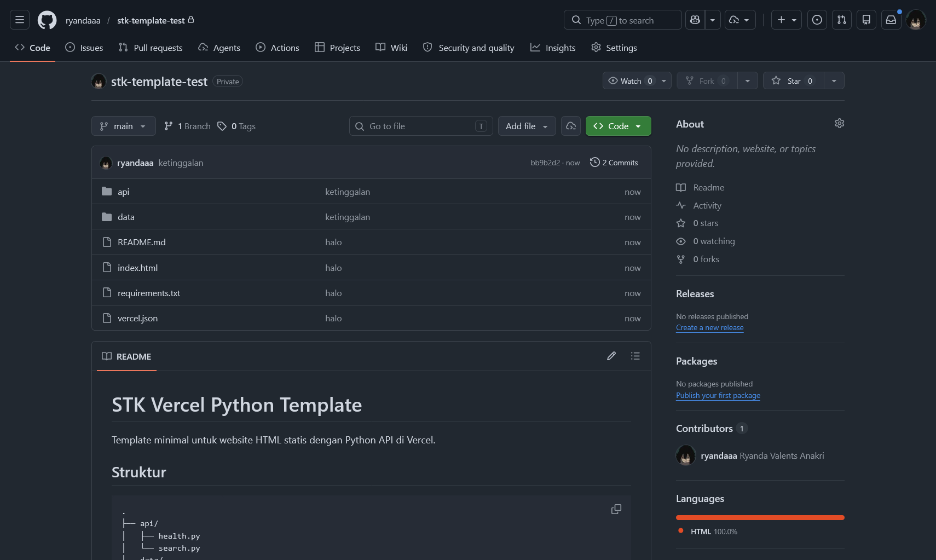Switch to the Projects tab
The width and height of the screenshot is (936, 560).
point(337,48)
